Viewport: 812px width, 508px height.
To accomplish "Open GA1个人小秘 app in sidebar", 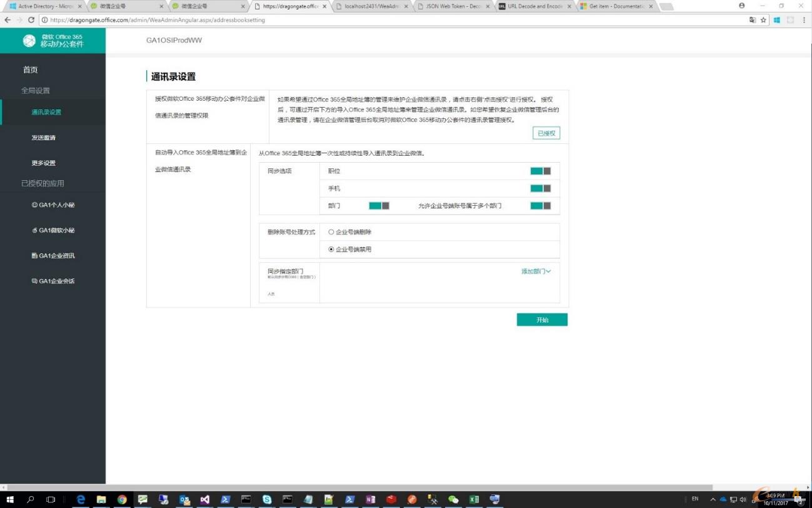I will 53,205.
